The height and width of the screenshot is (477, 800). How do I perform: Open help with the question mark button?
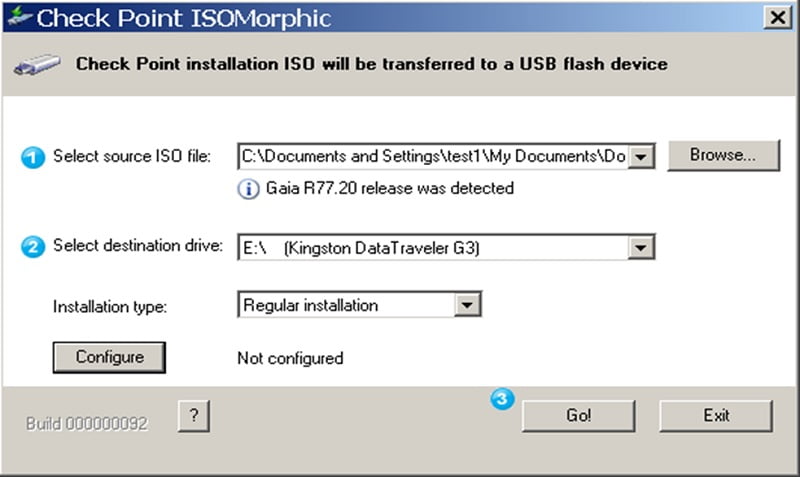click(x=194, y=417)
